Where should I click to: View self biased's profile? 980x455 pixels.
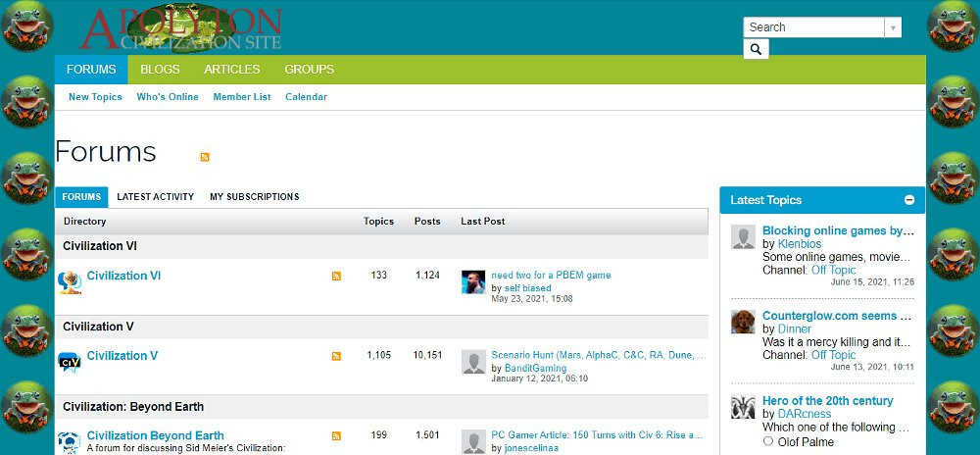(x=528, y=288)
